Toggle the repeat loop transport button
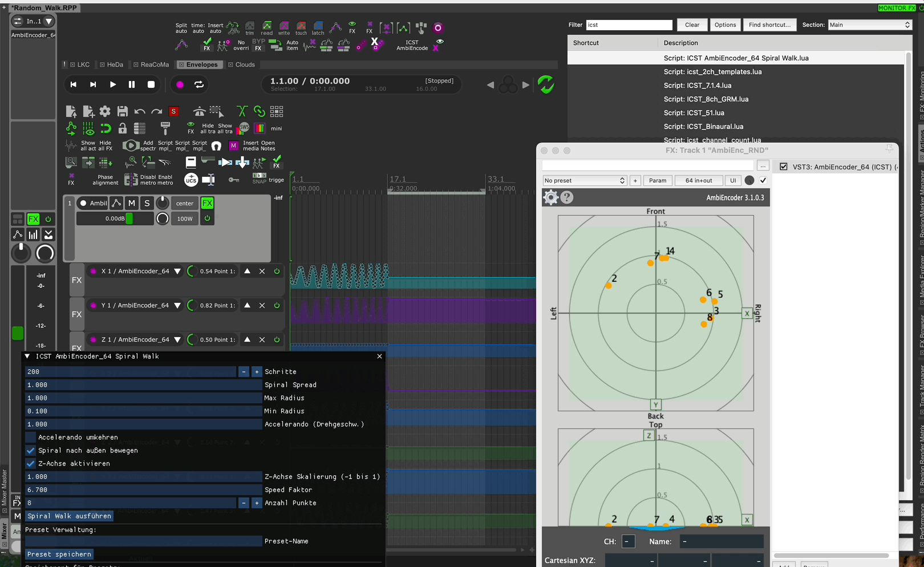Viewport: 924px width, 567px height. (x=199, y=84)
